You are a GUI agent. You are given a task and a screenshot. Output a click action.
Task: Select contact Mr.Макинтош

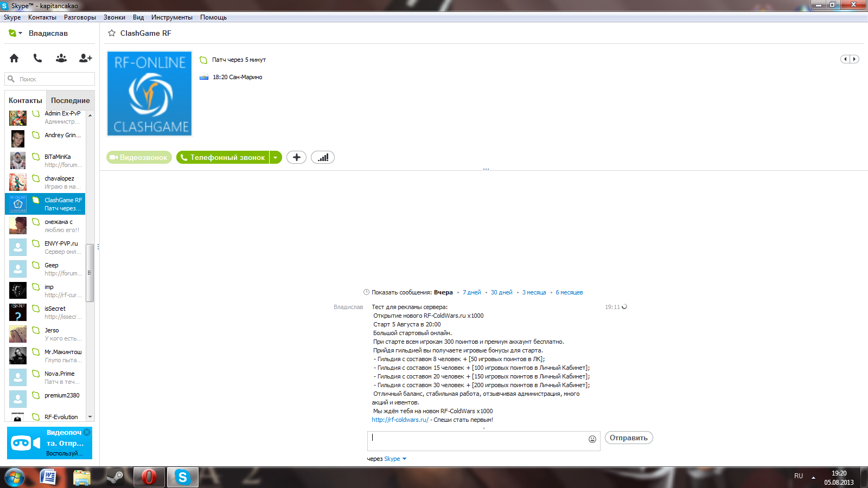point(46,356)
